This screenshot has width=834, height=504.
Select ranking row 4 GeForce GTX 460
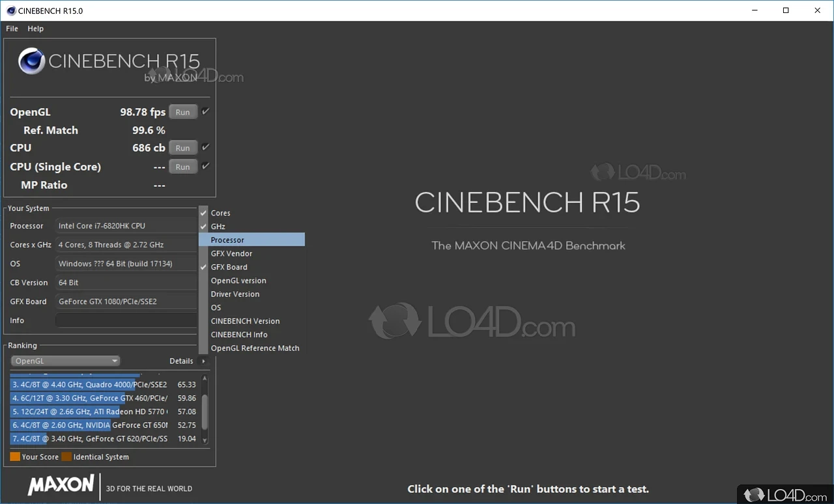(x=104, y=398)
